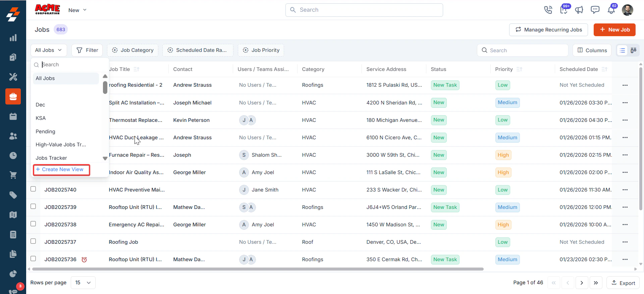This screenshot has width=644, height=294.
Task: Open the Job Category filter dropdown
Action: (x=133, y=50)
